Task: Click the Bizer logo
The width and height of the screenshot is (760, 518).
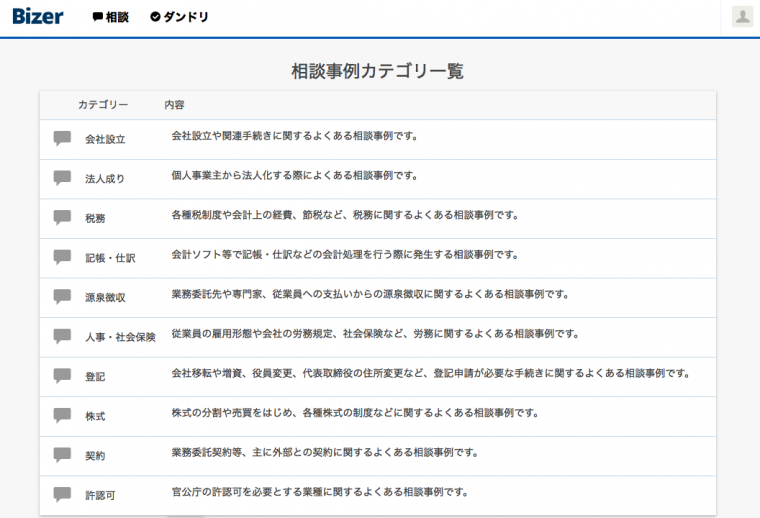Action: coord(38,16)
